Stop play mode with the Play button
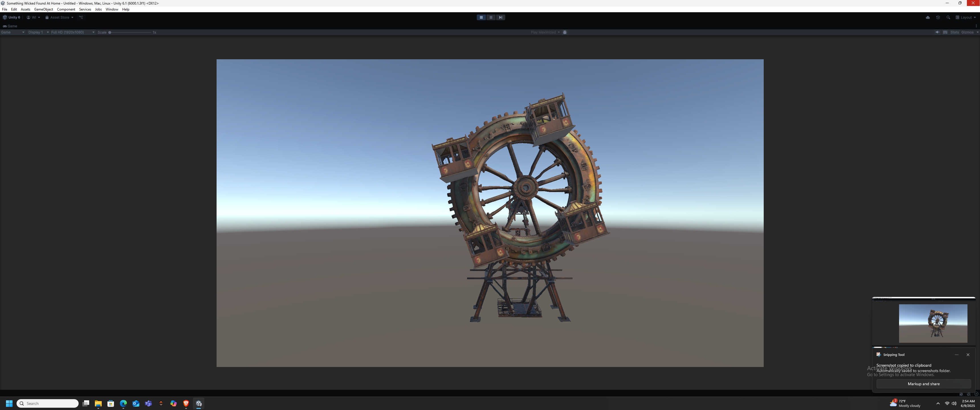This screenshot has height=410, width=980. click(x=481, y=17)
